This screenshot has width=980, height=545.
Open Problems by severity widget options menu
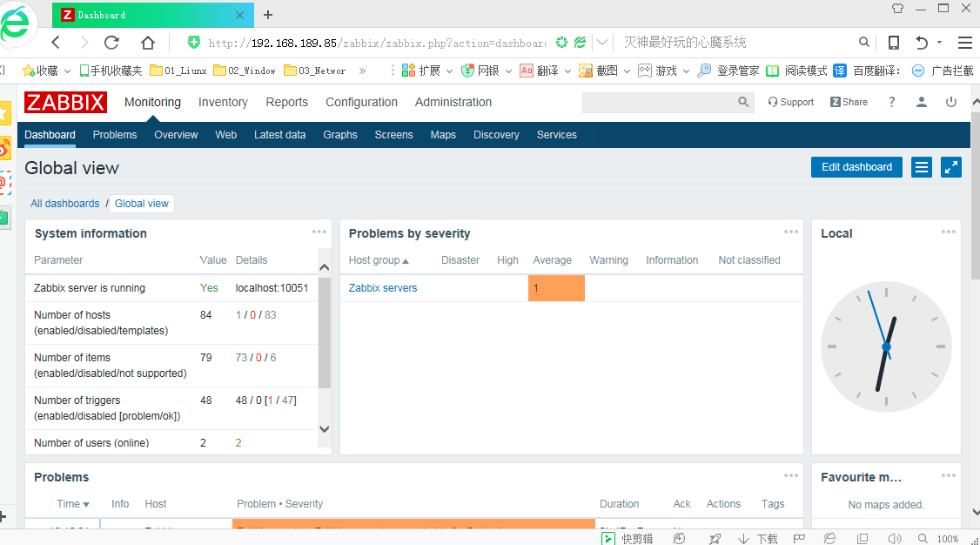790,232
